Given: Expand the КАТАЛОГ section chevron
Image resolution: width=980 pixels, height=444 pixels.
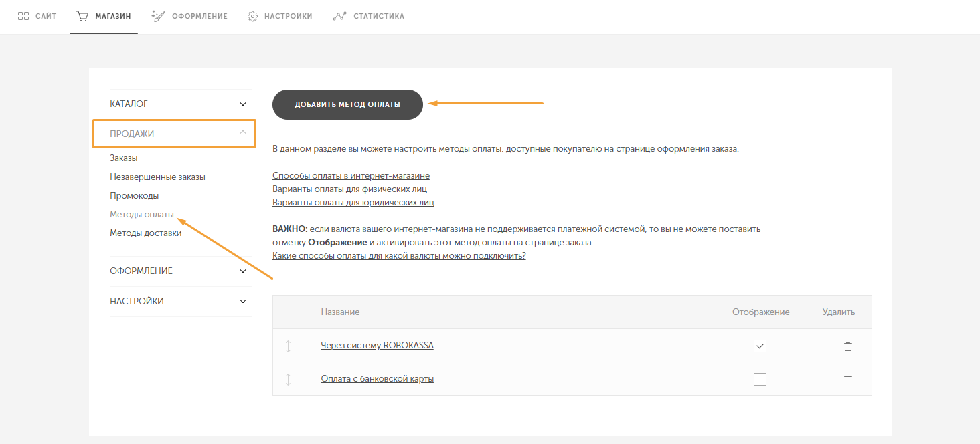Looking at the screenshot, I should tap(243, 104).
